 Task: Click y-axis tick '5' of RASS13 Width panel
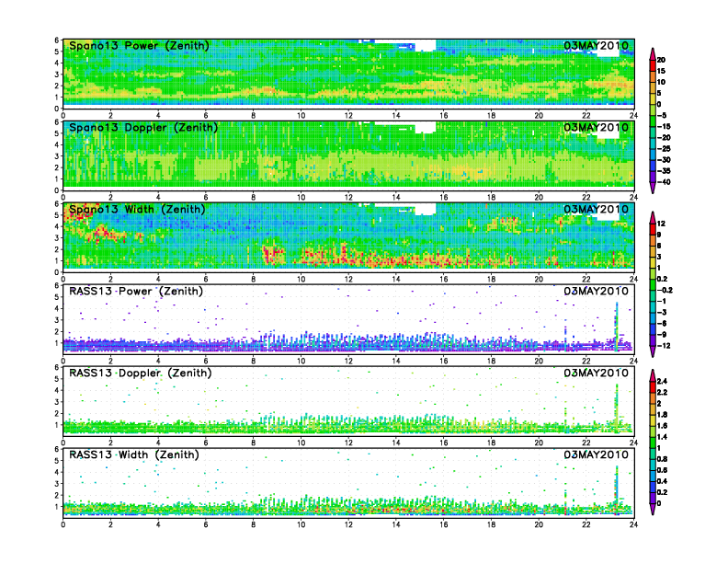(x=57, y=461)
